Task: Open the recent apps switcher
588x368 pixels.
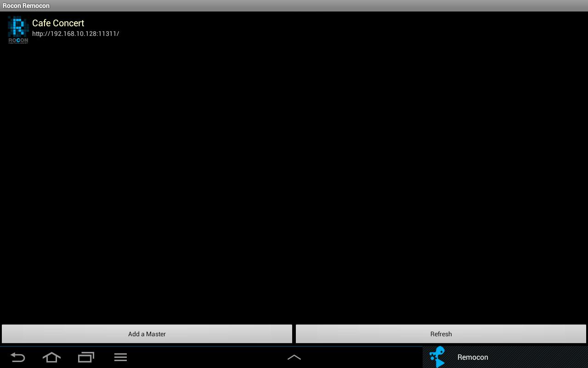Action: [x=86, y=357]
